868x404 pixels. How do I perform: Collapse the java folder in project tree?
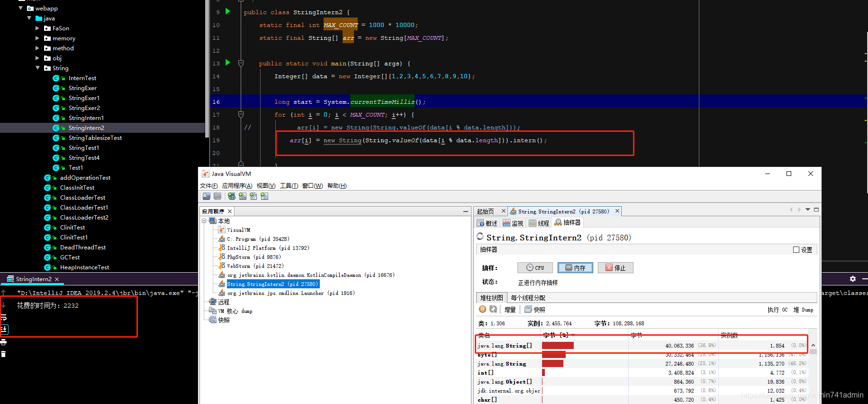(x=29, y=18)
